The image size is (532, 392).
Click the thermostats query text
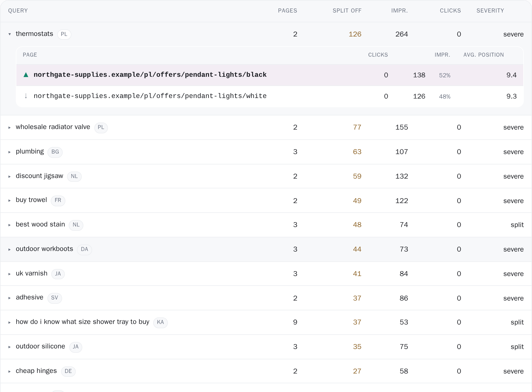click(34, 34)
